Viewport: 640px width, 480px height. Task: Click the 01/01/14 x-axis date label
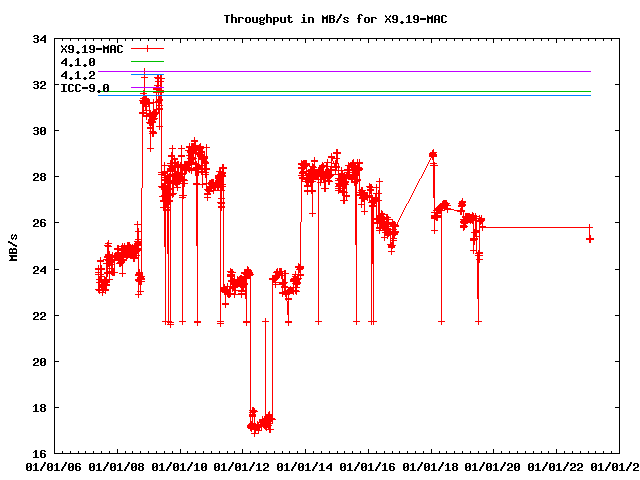(x=306, y=466)
